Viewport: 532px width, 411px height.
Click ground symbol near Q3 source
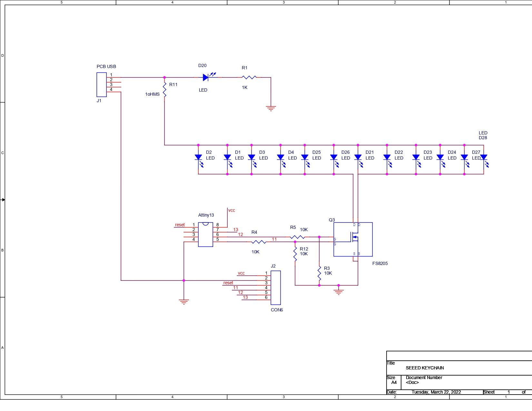click(339, 292)
